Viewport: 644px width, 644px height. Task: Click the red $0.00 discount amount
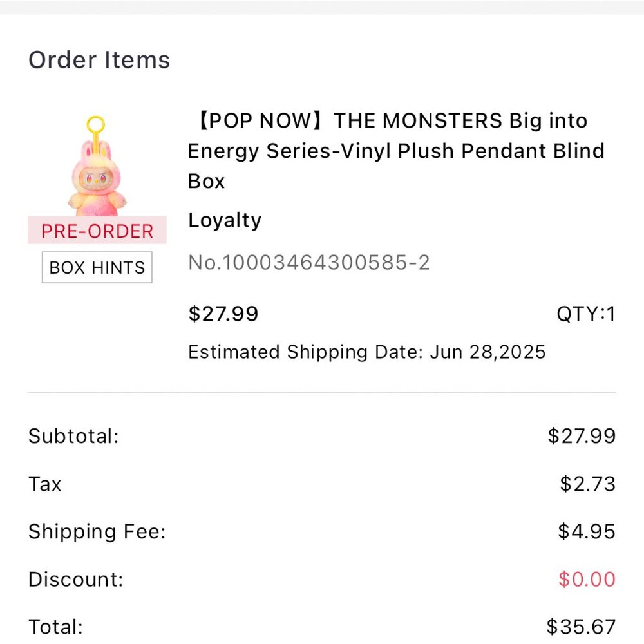click(x=587, y=579)
